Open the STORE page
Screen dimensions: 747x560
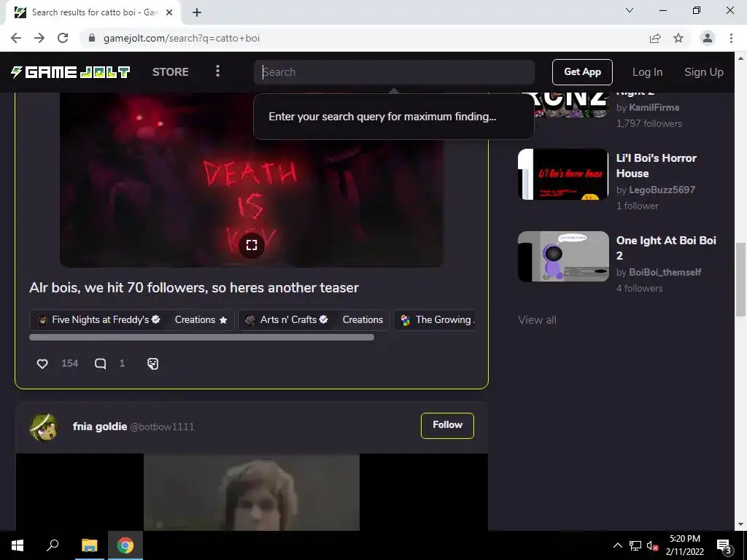(170, 72)
